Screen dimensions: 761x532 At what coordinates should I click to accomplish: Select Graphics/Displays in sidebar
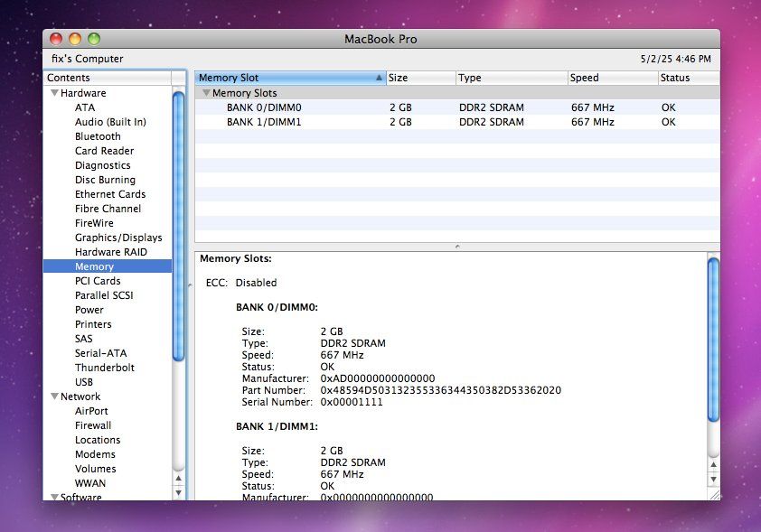tap(118, 238)
